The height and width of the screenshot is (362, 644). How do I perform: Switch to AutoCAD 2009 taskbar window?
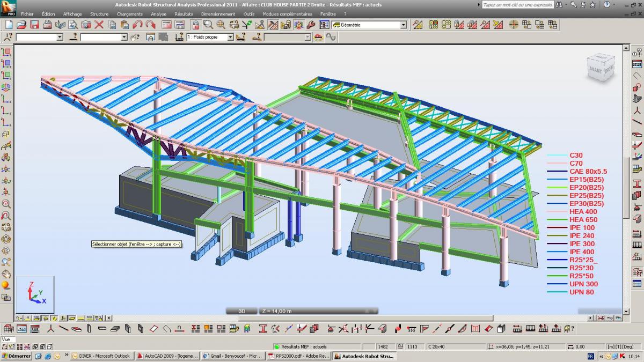click(167, 356)
